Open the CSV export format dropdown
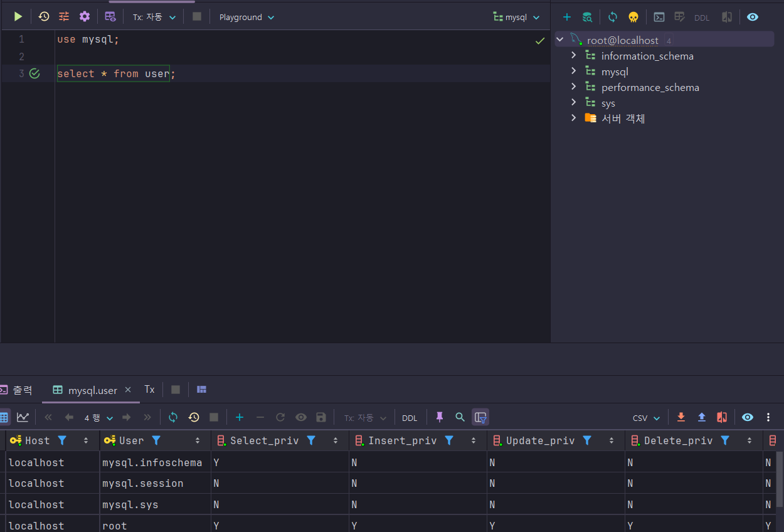784x532 pixels. point(646,418)
